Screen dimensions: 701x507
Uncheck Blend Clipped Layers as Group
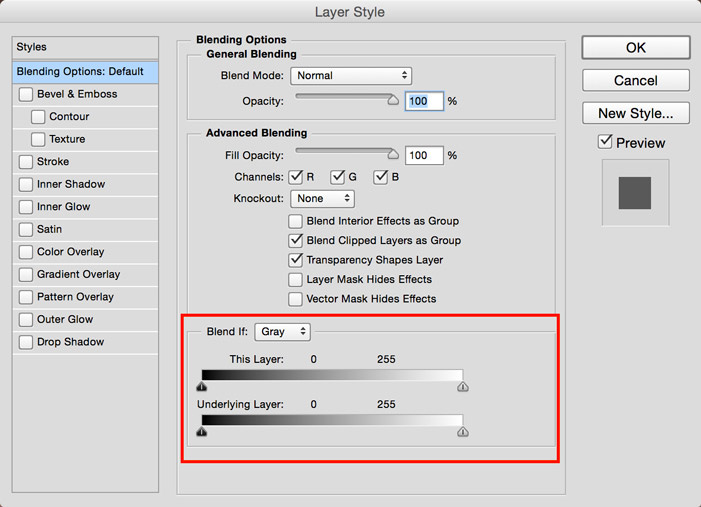(x=295, y=241)
